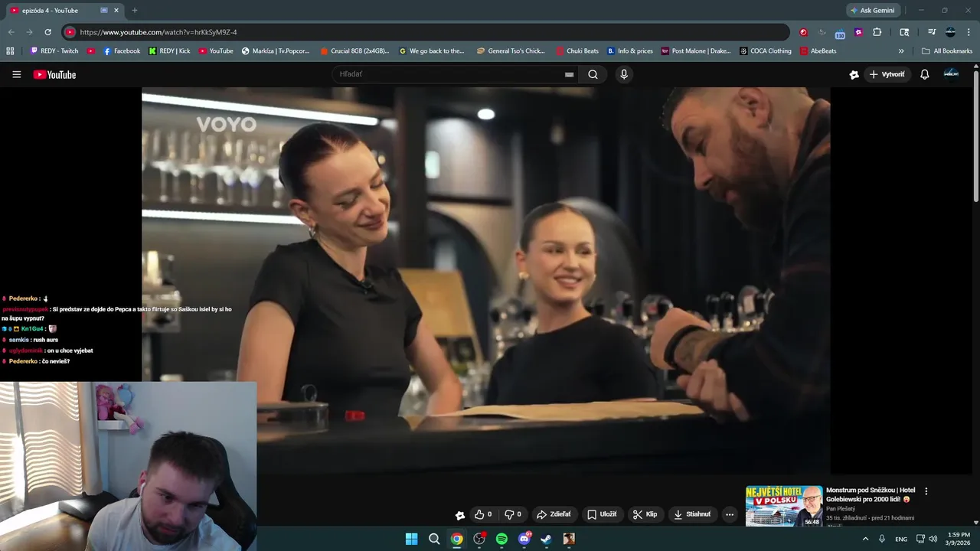Open Facebook bookmark

click(x=122, y=51)
